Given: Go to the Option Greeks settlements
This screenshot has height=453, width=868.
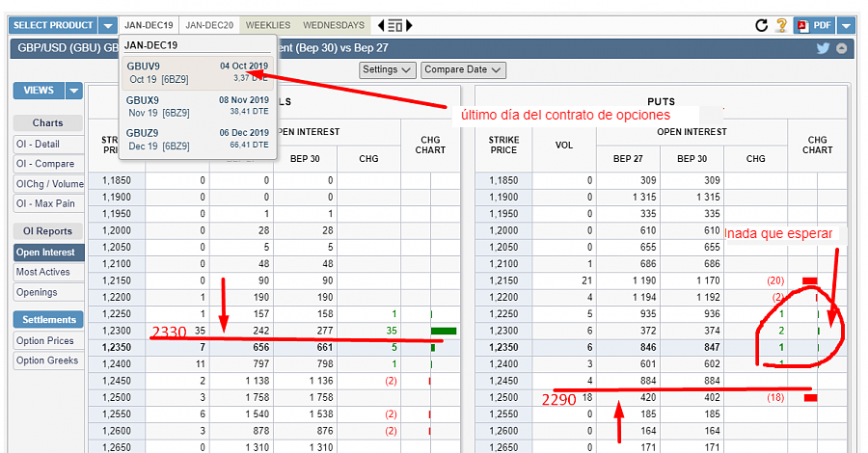Looking at the screenshot, I should [48, 360].
